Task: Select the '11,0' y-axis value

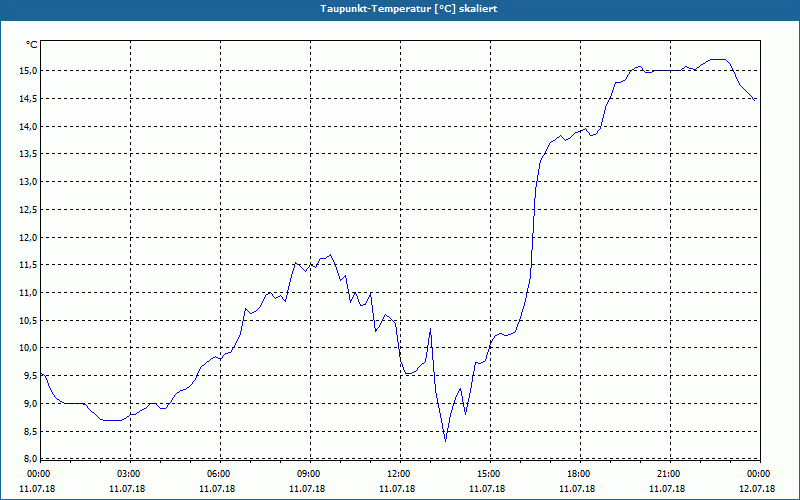Action: click(x=29, y=292)
